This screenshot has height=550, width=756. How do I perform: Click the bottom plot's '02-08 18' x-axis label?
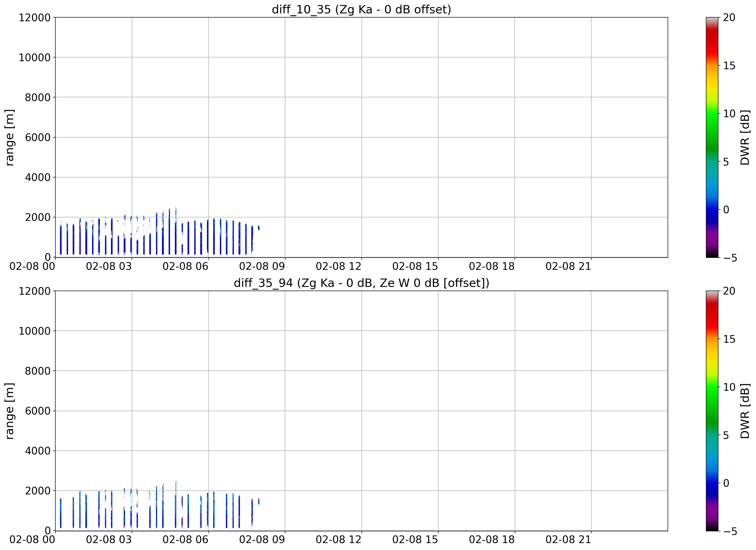tap(492, 540)
